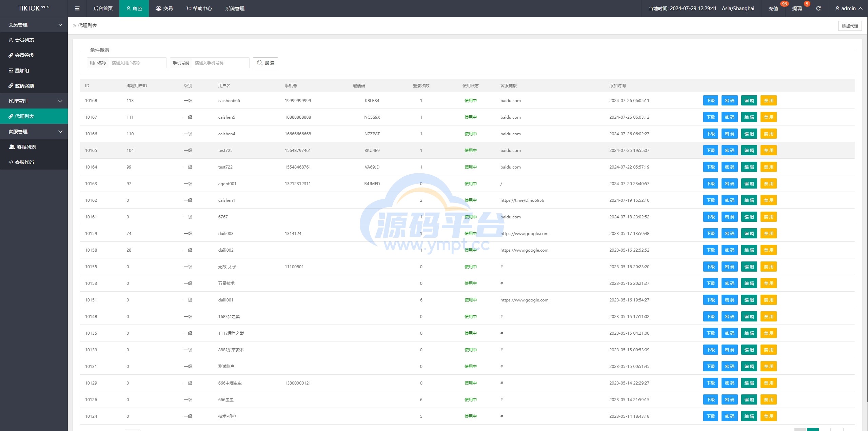Viewport: 868px width, 431px height.
Task: Click the TIKTOK logo text
Action: coord(34,8)
